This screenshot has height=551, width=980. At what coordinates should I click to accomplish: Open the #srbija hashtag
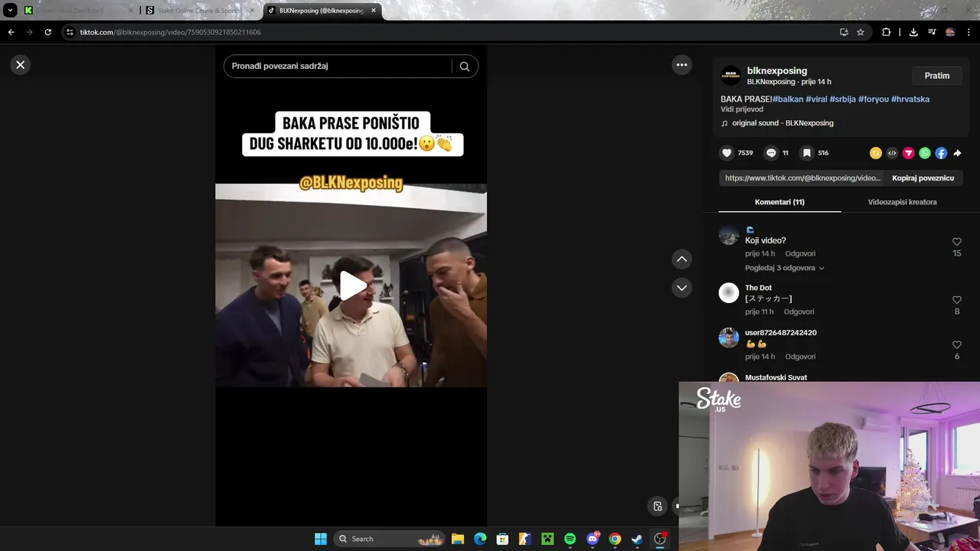pos(843,99)
